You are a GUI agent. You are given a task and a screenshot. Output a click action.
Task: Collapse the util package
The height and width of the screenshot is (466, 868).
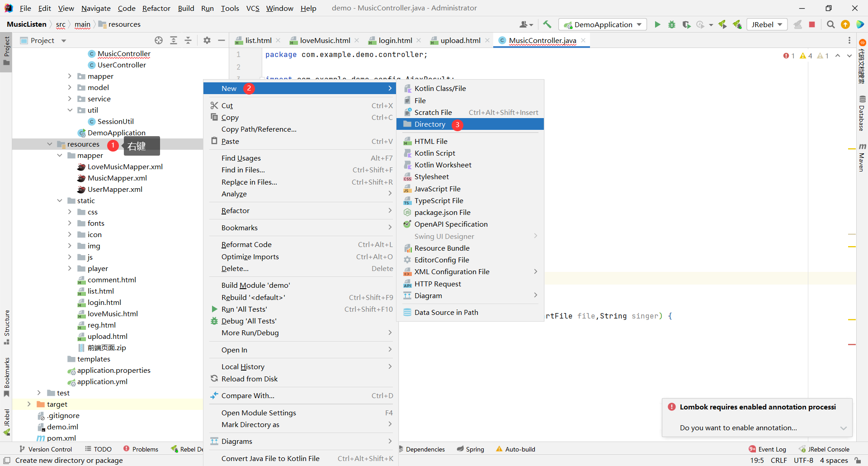tap(70, 110)
